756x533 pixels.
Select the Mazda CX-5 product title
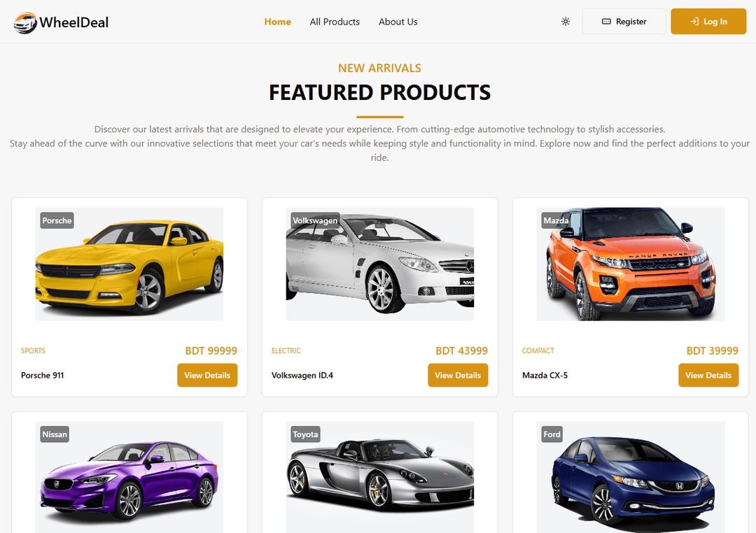point(545,375)
